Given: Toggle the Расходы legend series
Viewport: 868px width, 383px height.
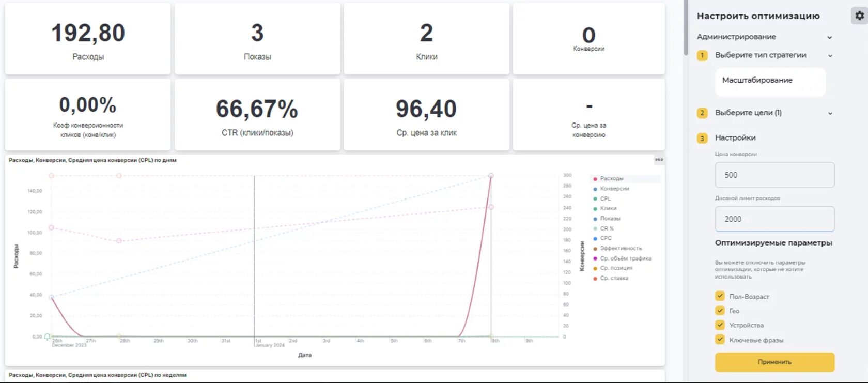Looking at the screenshot, I should click(612, 178).
